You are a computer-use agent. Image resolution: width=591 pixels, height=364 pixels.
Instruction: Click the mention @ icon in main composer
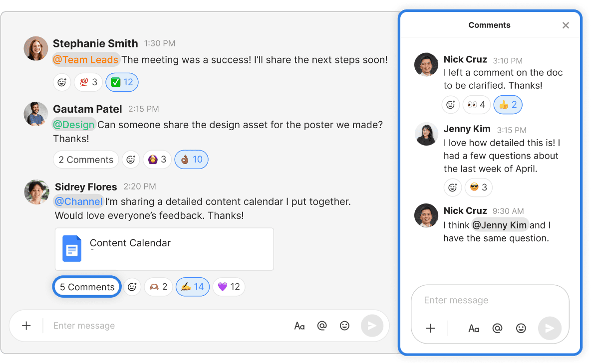coord(322,326)
